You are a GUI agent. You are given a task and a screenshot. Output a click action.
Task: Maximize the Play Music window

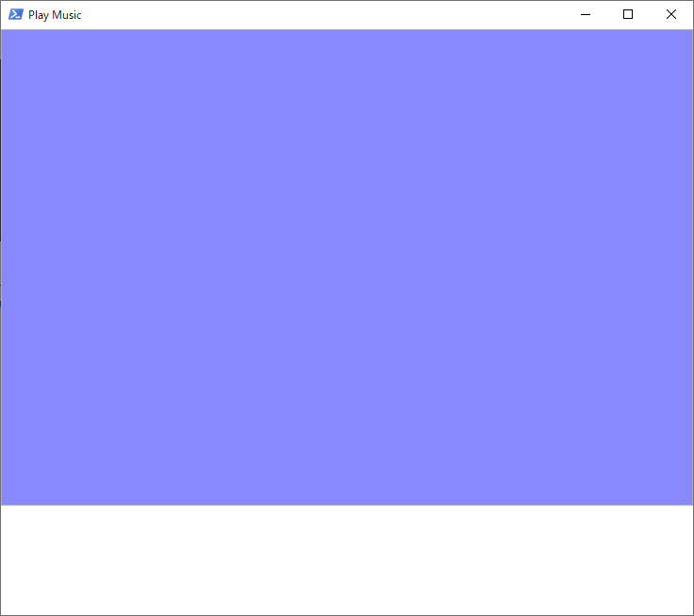point(628,14)
